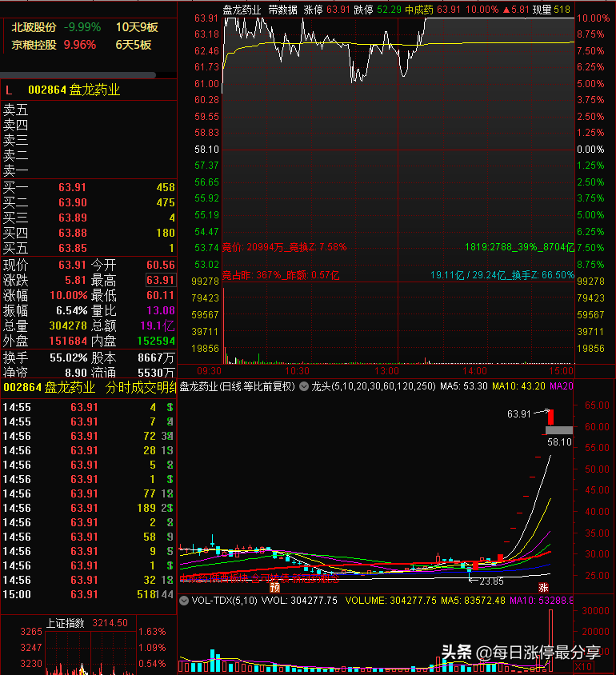Click the 流通 value 5530万
This screenshot has width=616, height=675.
click(156, 373)
